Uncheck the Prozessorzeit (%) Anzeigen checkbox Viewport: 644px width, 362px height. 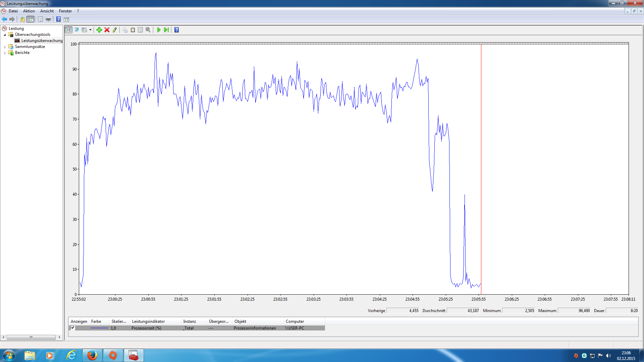point(72,328)
